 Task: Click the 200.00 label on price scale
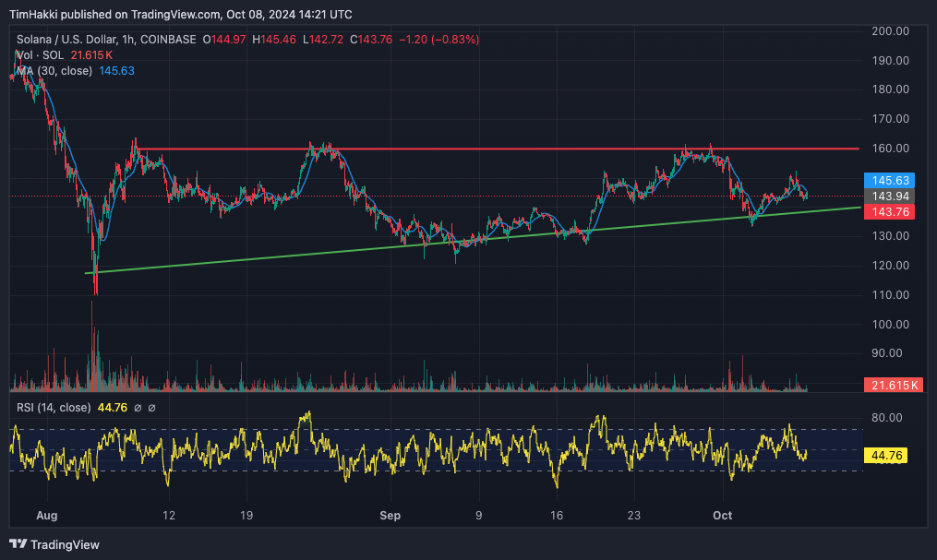click(890, 30)
